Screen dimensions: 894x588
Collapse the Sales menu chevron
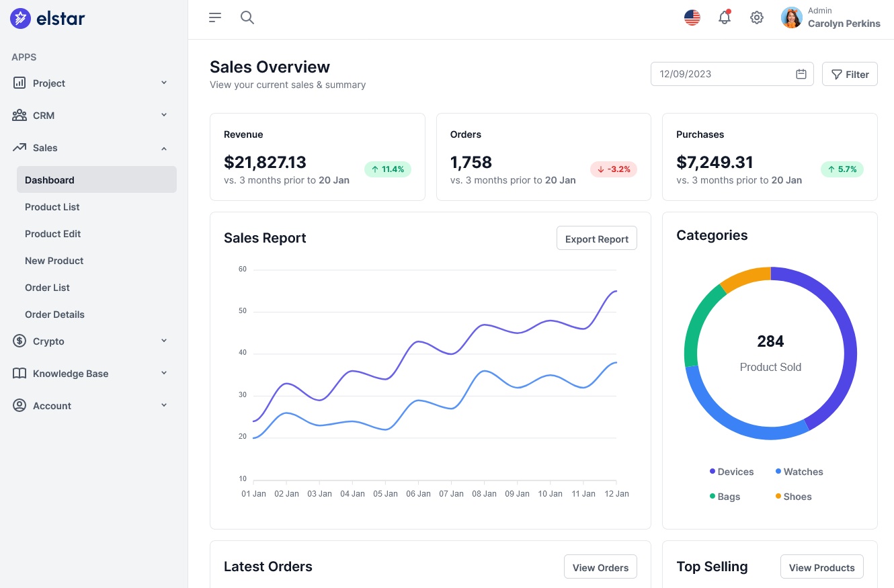(x=164, y=148)
